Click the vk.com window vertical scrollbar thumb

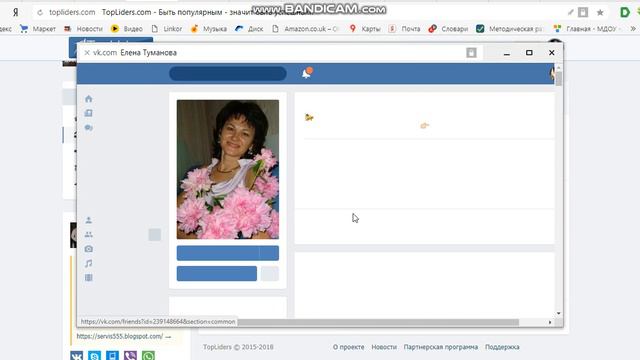pos(559,78)
